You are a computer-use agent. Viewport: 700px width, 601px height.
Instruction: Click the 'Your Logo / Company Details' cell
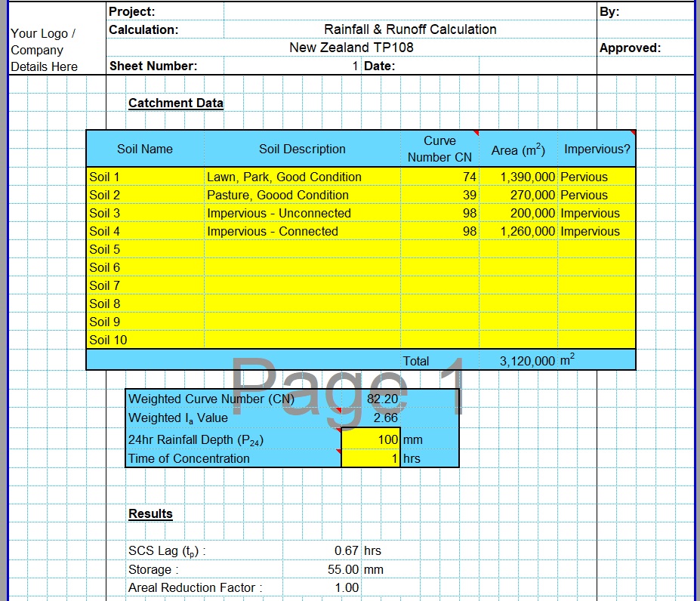pos(44,50)
